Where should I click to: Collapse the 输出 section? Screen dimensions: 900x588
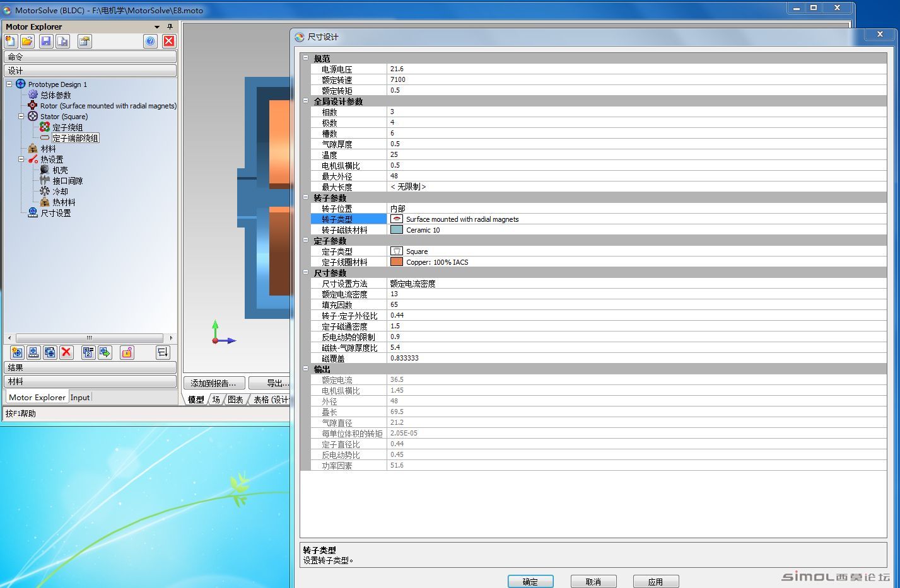306,369
